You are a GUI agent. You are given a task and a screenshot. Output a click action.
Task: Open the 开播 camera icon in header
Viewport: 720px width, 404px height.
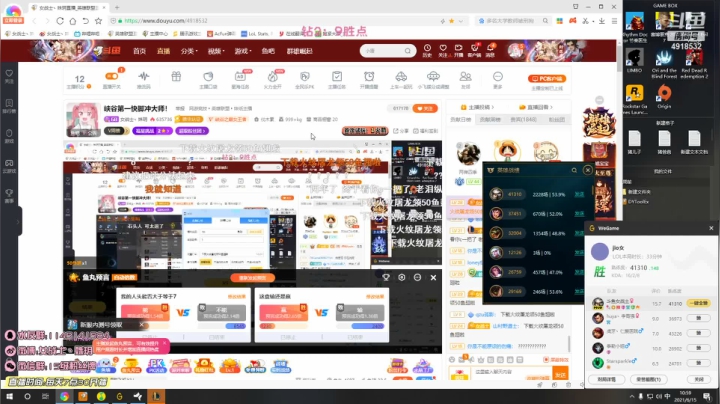point(458,50)
